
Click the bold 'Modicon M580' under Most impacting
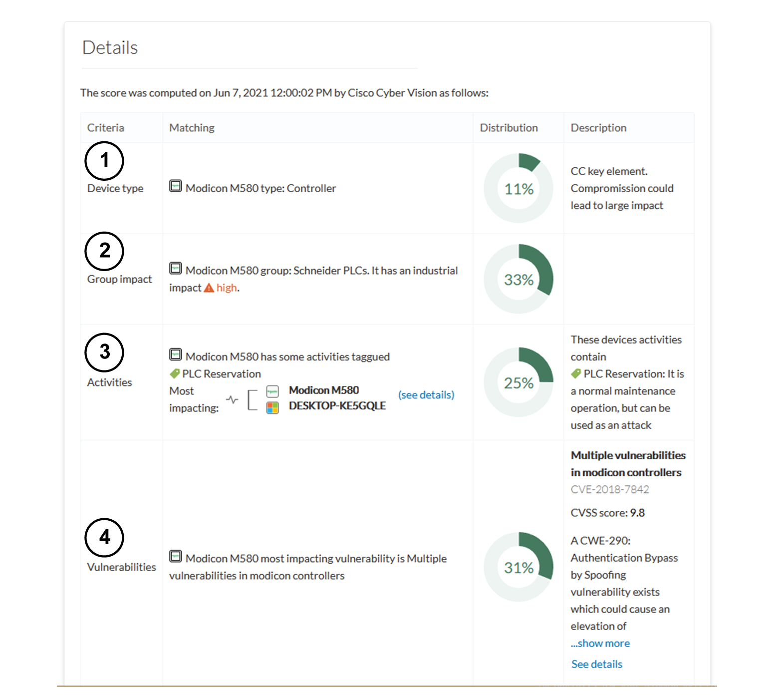coord(324,390)
